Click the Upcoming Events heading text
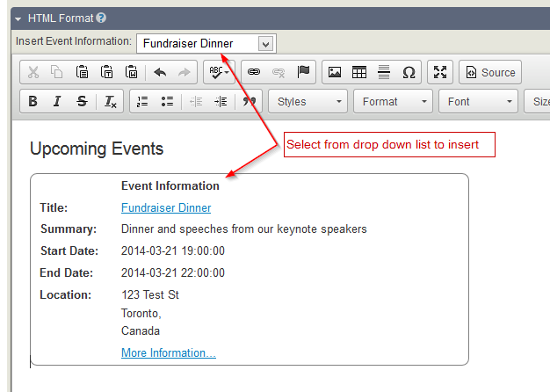 97,149
